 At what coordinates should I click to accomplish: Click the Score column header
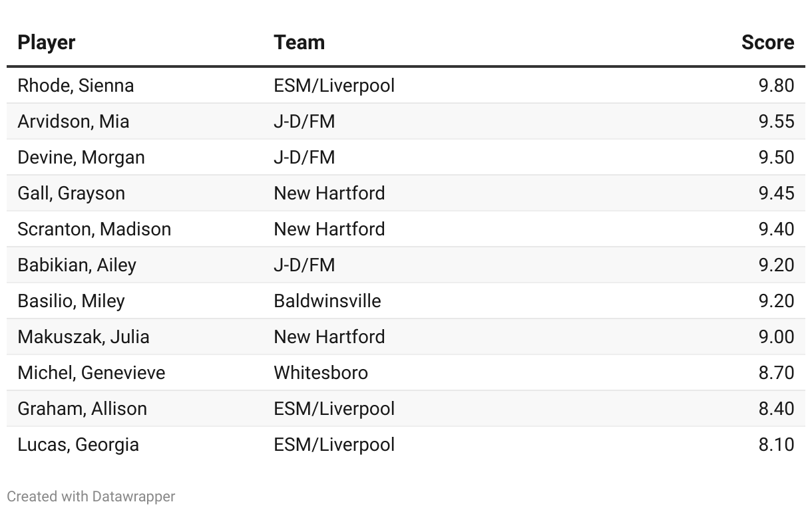(x=767, y=43)
